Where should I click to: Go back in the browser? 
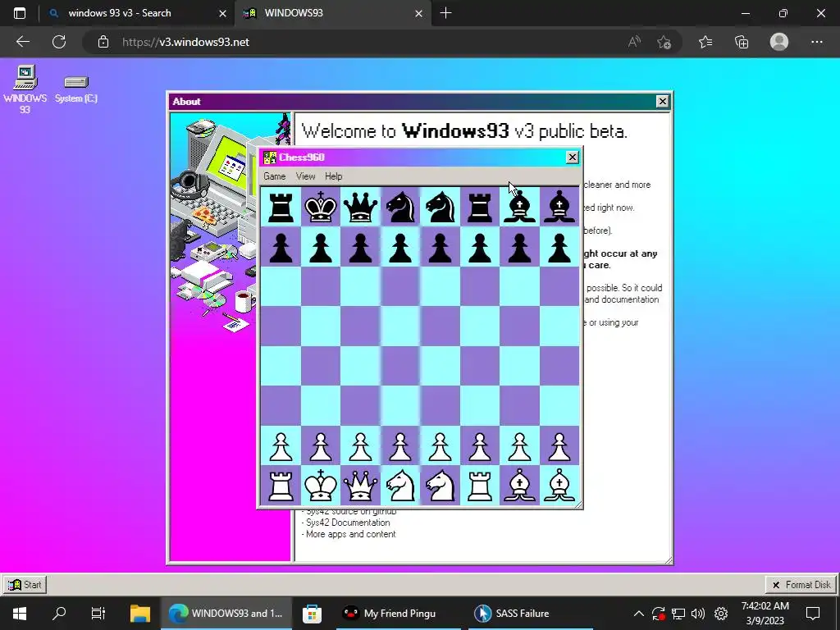pos(22,42)
